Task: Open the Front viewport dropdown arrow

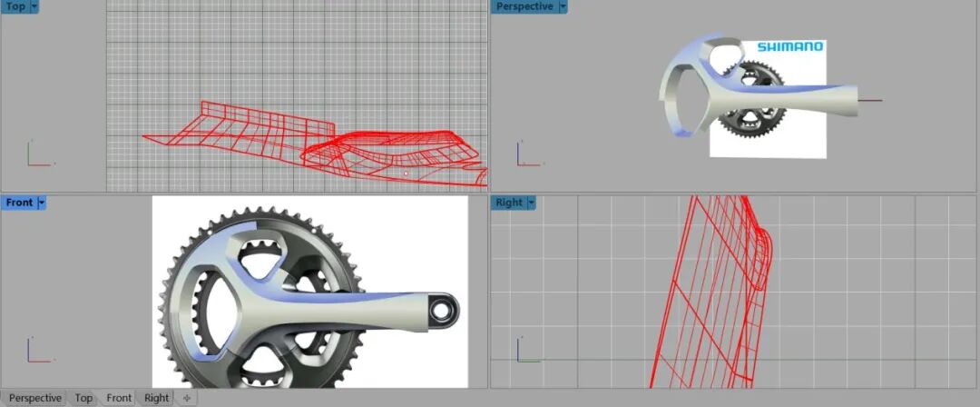Action: tap(41, 203)
